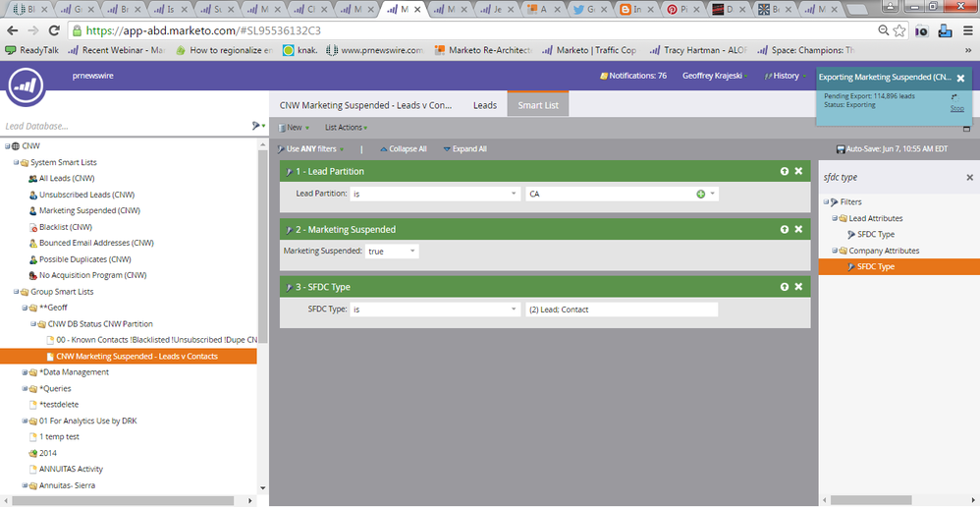
Task: Add a Lead Partition value with the green plus
Action: tap(700, 194)
